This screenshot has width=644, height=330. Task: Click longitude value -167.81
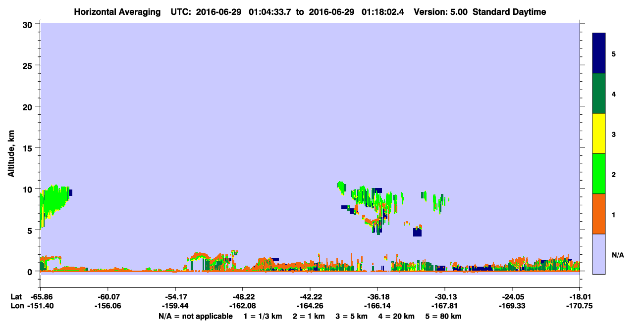click(445, 306)
